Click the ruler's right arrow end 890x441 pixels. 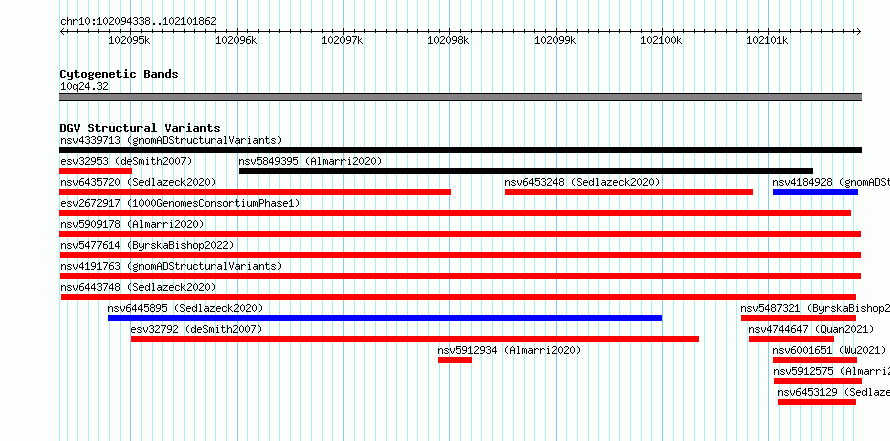coord(859,32)
